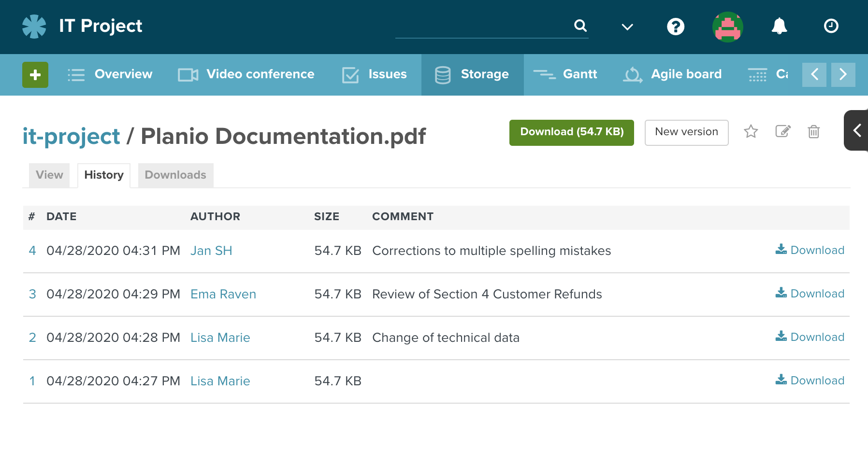Image resolution: width=868 pixels, height=450 pixels.
Task: Click date 04/28/2020 04:31 PM
Action: (113, 251)
